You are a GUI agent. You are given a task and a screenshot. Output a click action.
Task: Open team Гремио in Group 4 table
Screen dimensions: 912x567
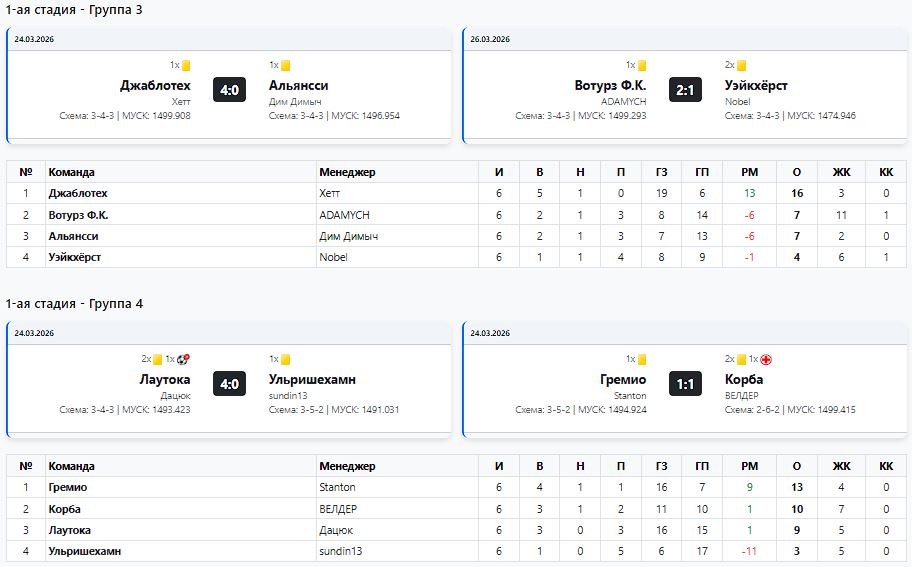click(x=68, y=487)
